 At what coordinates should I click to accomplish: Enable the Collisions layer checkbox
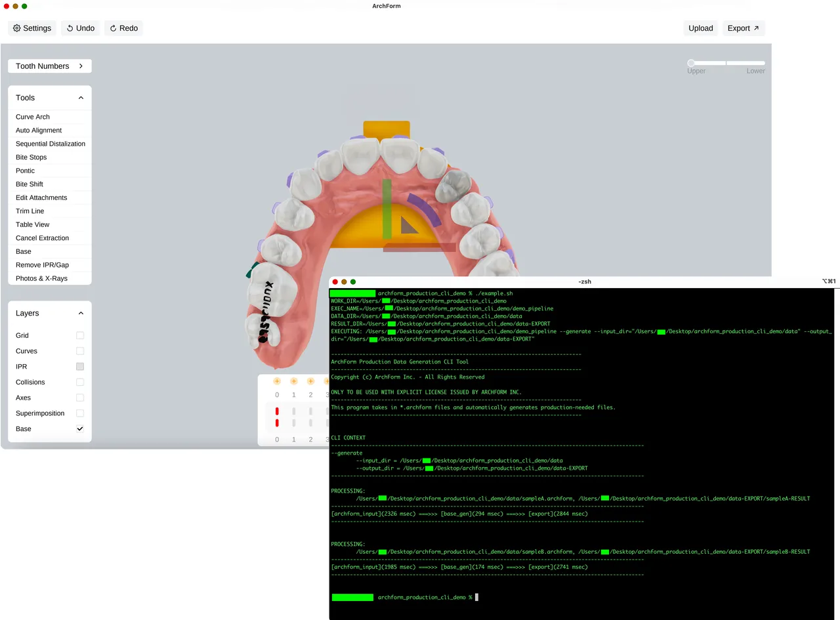click(x=80, y=382)
